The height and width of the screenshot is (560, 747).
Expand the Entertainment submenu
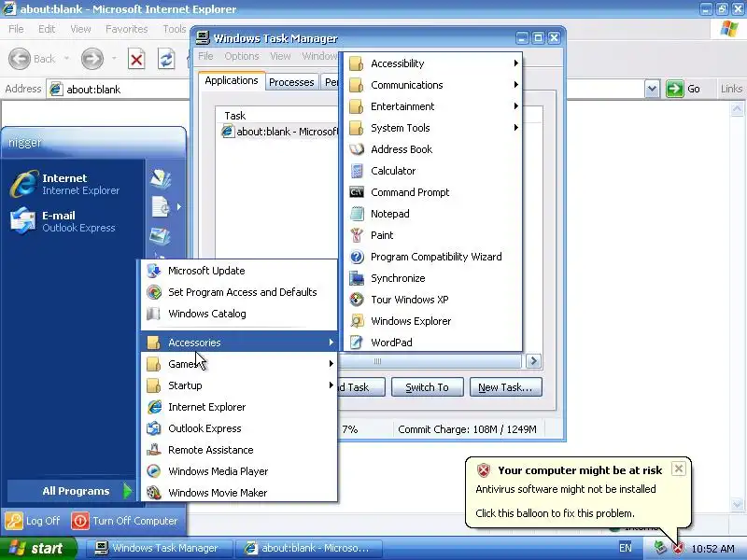click(x=432, y=106)
